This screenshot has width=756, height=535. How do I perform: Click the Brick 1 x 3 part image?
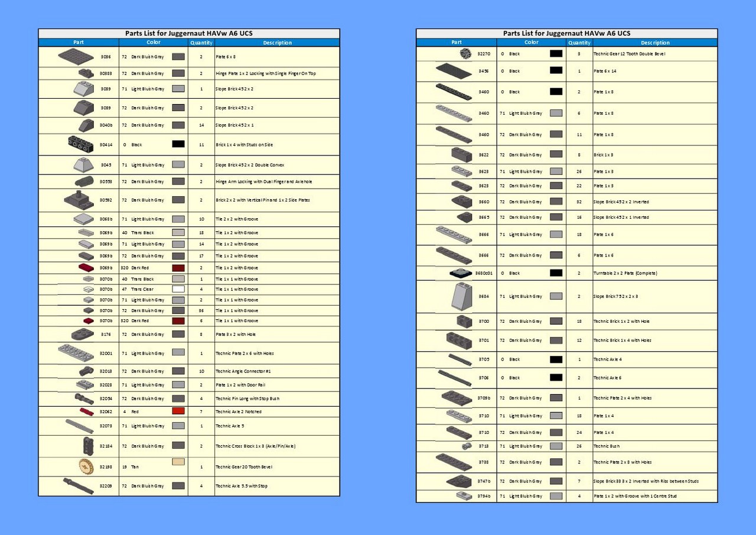[x=462, y=155]
